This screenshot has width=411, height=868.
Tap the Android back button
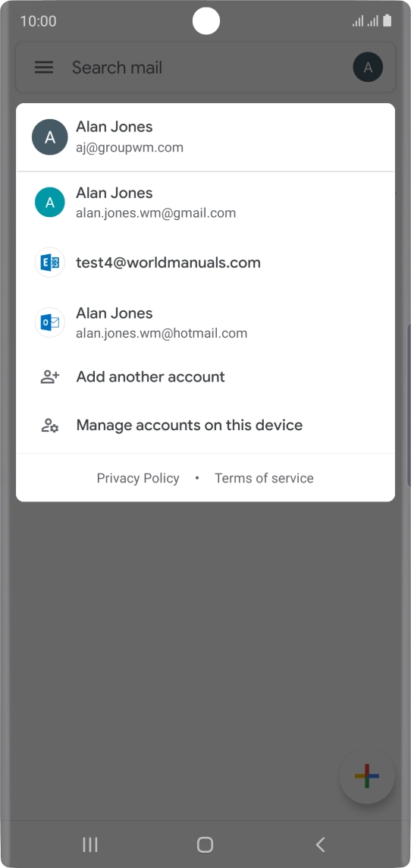[320, 844]
